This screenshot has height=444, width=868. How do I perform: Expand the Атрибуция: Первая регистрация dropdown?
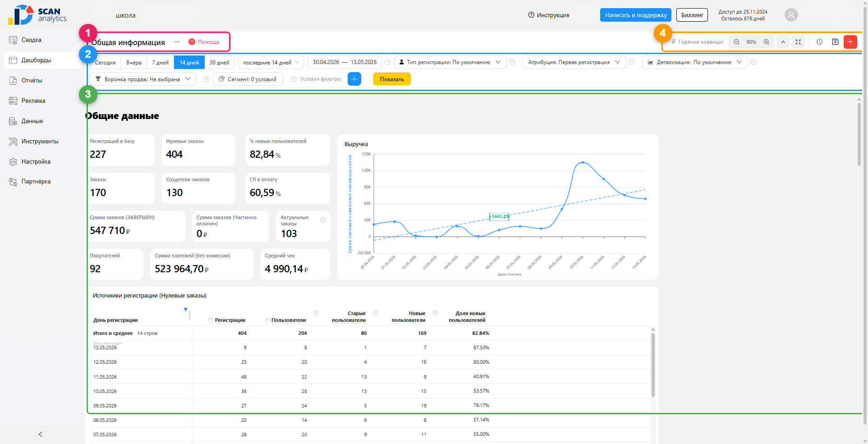point(574,62)
